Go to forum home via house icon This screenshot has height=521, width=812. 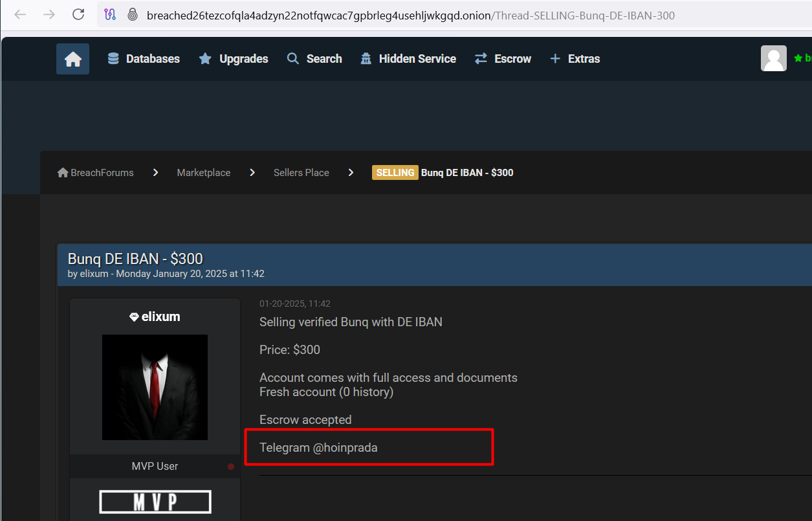pos(72,59)
